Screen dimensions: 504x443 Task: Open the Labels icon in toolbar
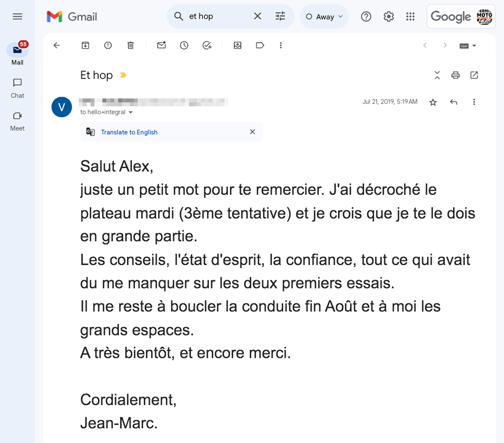pyautogui.click(x=260, y=45)
